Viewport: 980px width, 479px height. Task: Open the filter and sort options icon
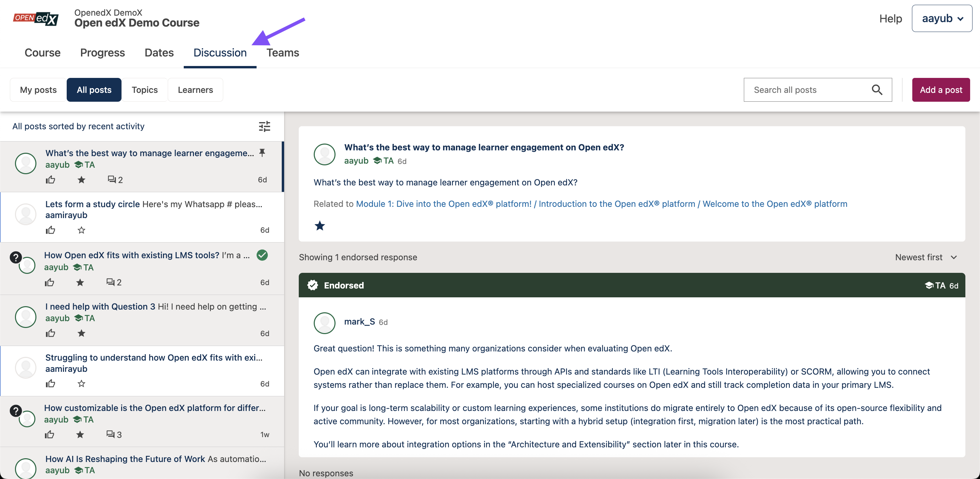pyautogui.click(x=264, y=126)
